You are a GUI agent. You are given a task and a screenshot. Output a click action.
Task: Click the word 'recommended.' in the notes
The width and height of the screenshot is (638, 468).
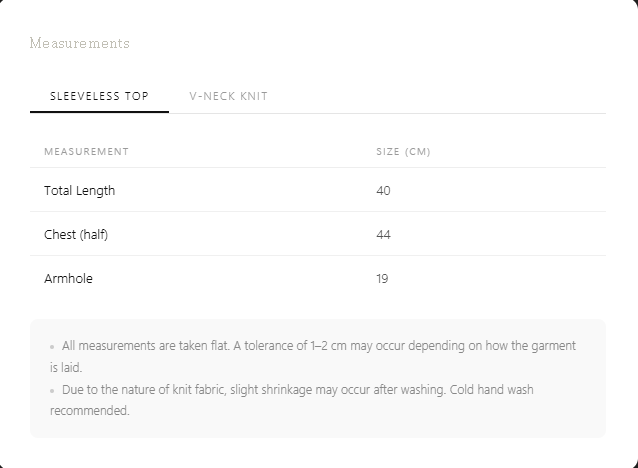click(x=90, y=411)
